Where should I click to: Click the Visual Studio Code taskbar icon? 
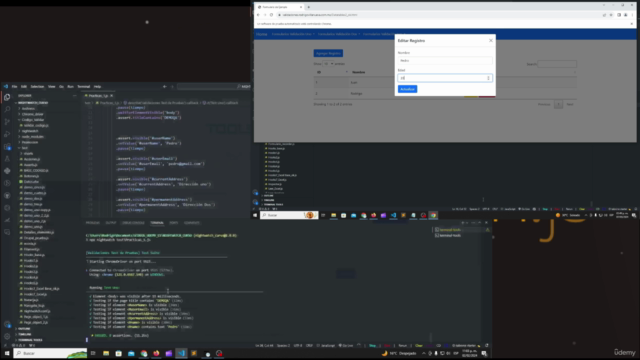pyautogui.click(x=181, y=353)
